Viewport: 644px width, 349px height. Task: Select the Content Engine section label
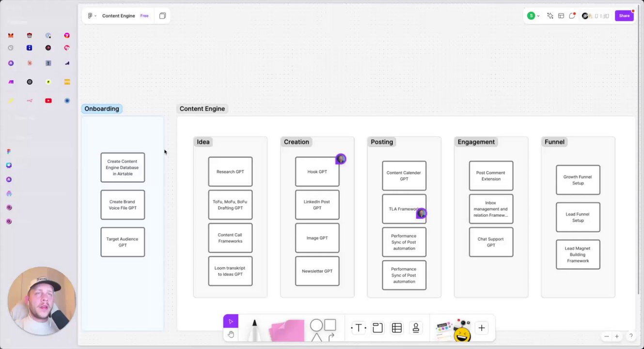pyautogui.click(x=202, y=109)
